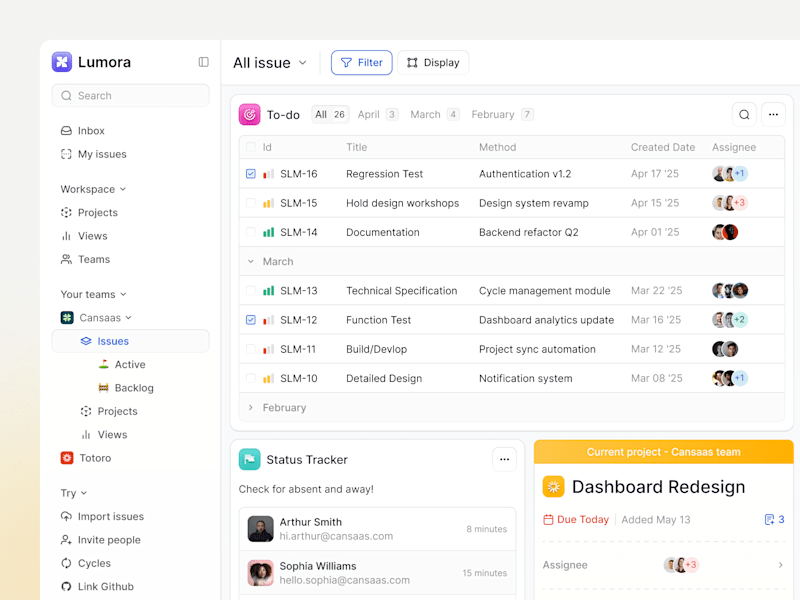Collapse the Workspace section
800x600 pixels.
pyautogui.click(x=93, y=189)
